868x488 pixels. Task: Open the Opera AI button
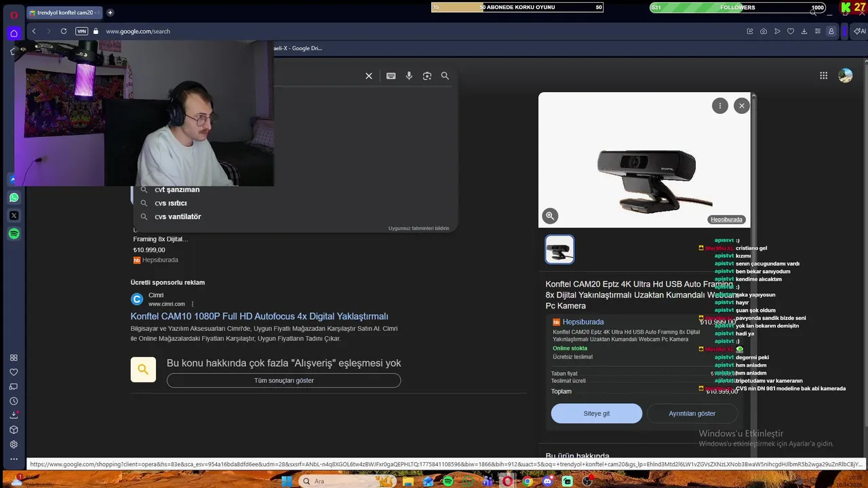(x=859, y=31)
